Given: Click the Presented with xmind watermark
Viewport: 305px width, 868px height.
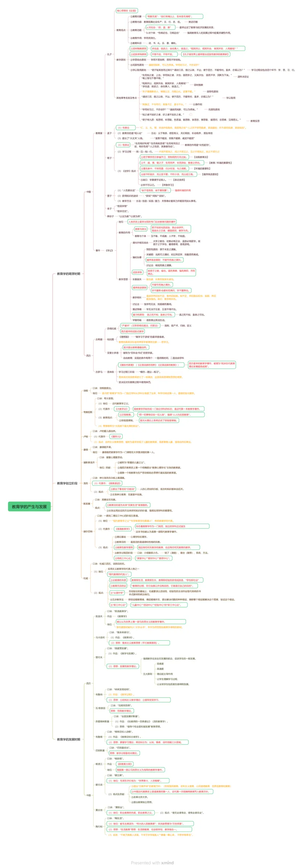Looking at the screenshot, I should tap(152, 863).
